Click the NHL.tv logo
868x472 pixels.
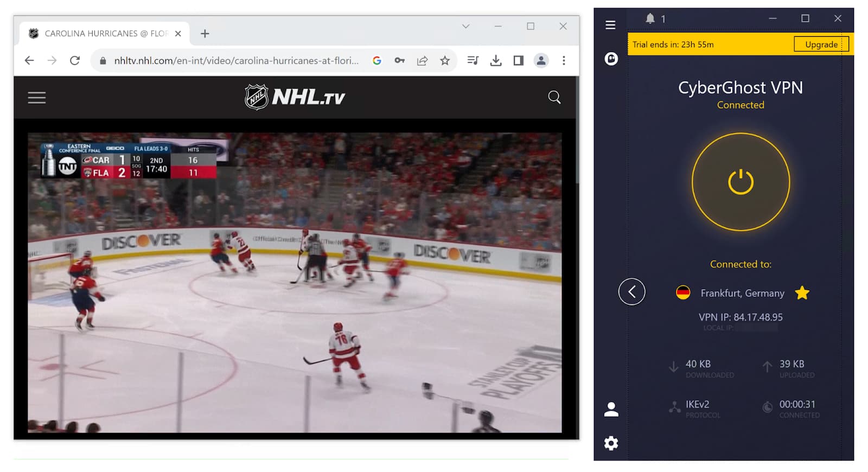(x=295, y=97)
